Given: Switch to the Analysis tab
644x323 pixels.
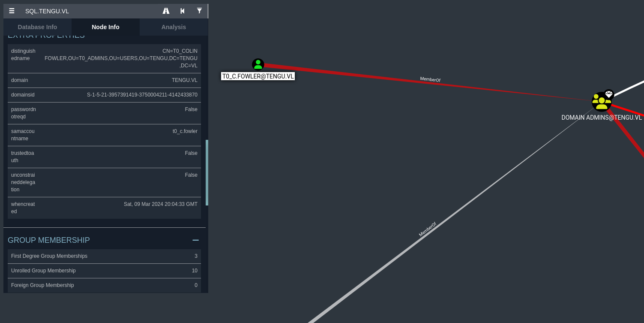Looking at the screenshot, I should [174, 27].
